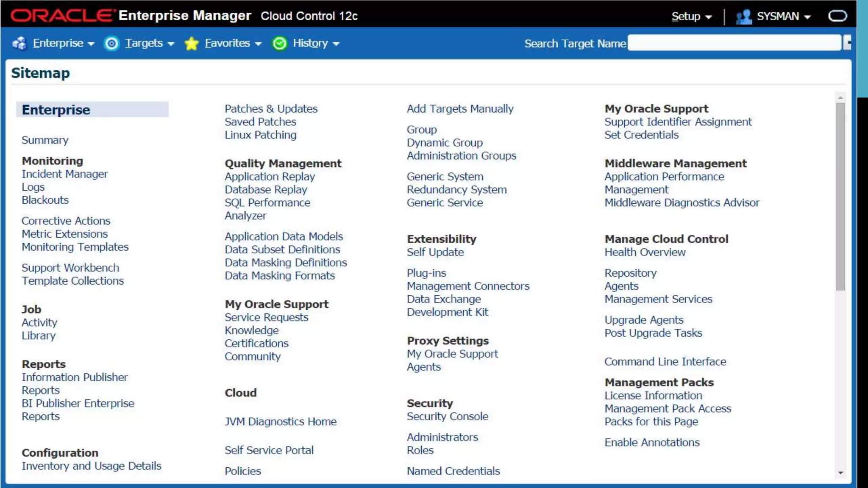Click the oval accessibility icon top right
This screenshot has width=868, height=488.
point(837,16)
